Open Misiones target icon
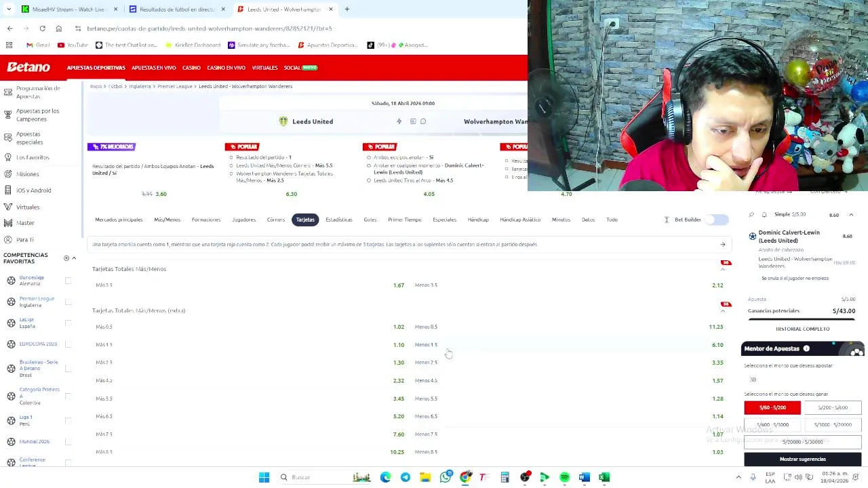Viewport: 868px width, 488px height. (8, 174)
